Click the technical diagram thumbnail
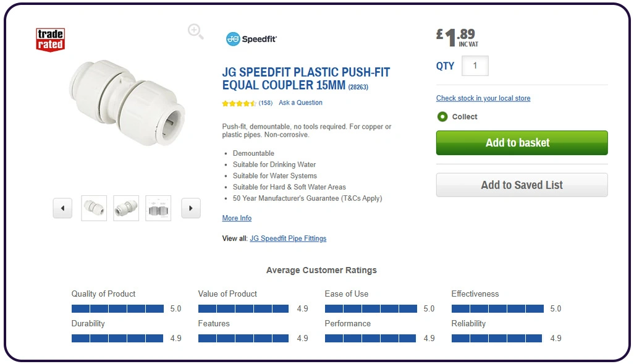This screenshot has height=364, width=634. tap(158, 208)
